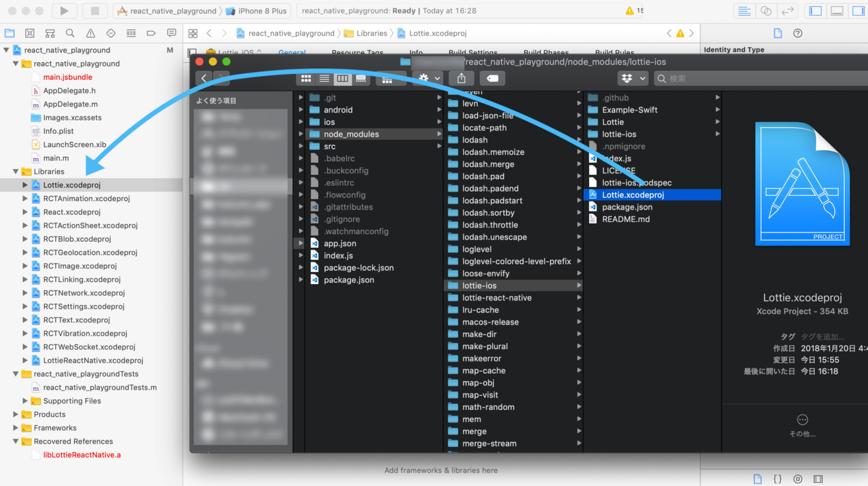Go back in Xcode editor history
Image resolution: width=868 pixels, height=486 pixels.
click(x=209, y=33)
